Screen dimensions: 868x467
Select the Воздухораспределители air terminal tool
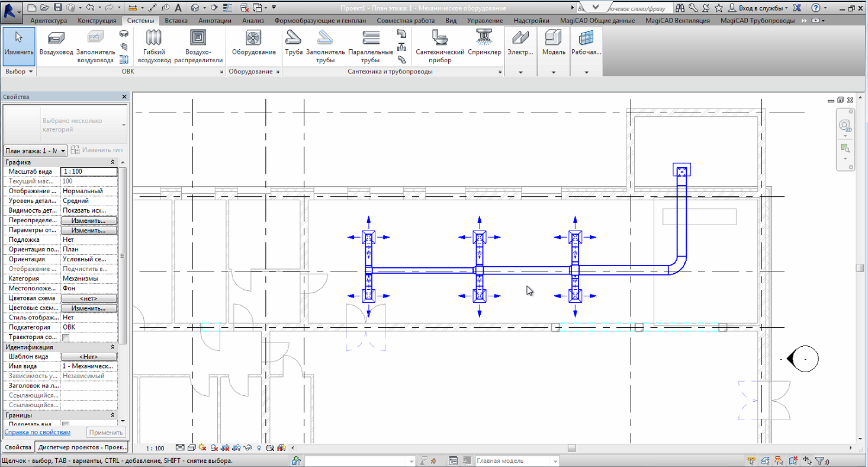point(198,46)
